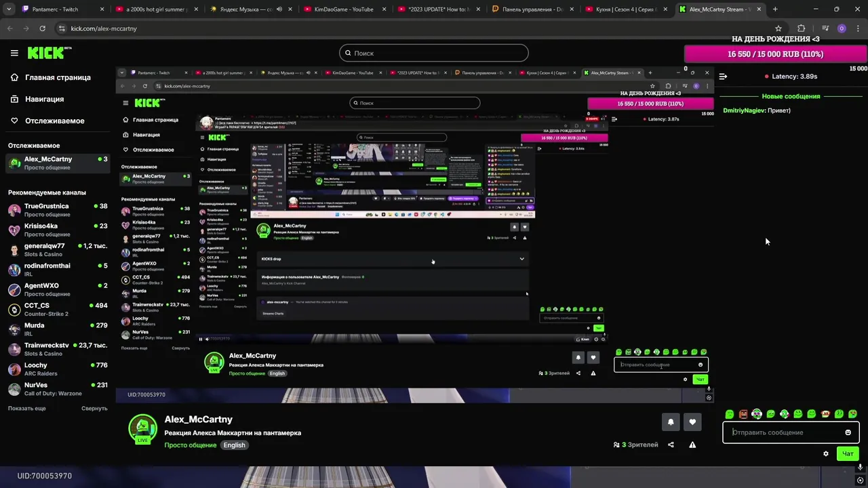Go back with the browser back arrow
Image resolution: width=868 pixels, height=488 pixels.
coord(10,28)
